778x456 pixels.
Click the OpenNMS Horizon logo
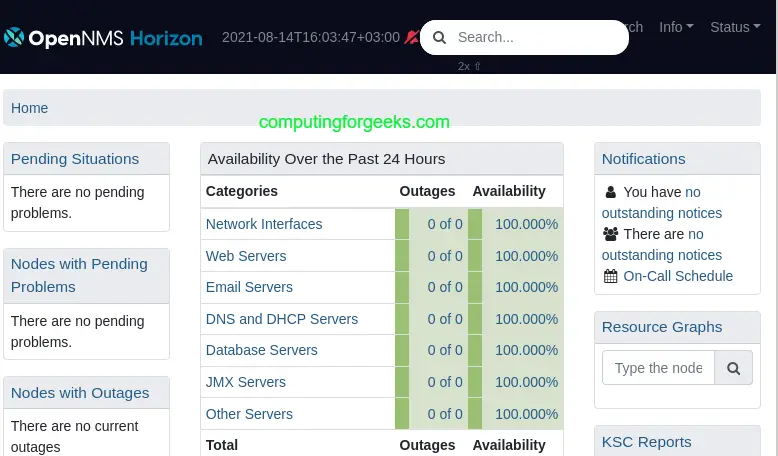pyautogui.click(x=103, y=38)
